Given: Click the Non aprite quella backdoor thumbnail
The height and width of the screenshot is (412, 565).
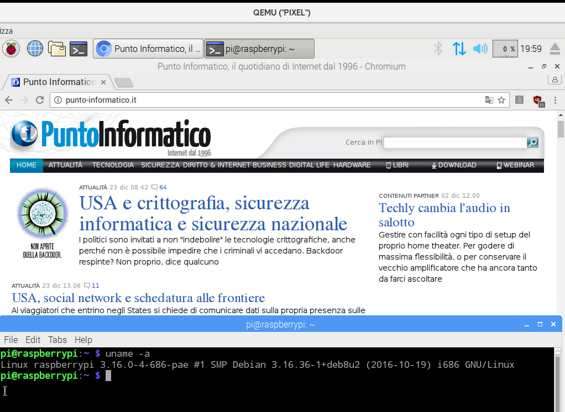Looking at the screenshot, I should click(x=43, y=223).
